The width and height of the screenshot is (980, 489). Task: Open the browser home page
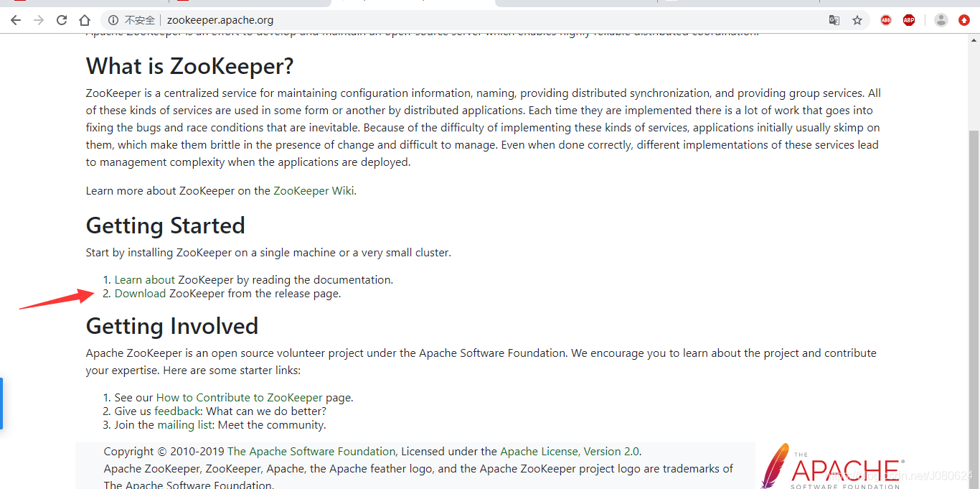click(85, 20)
